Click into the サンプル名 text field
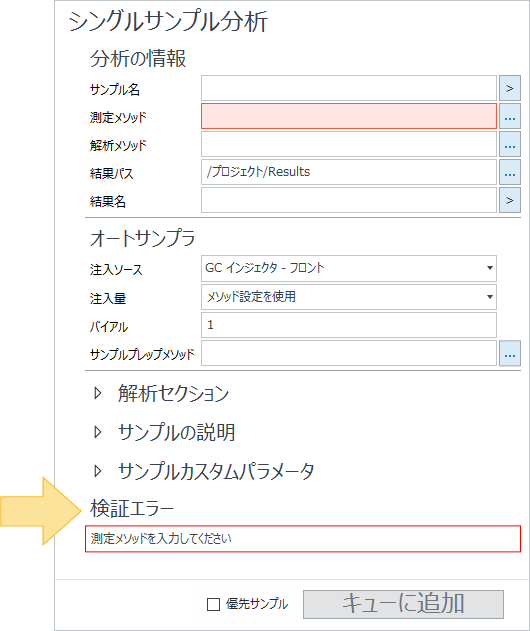 click(x=349, y=88)
